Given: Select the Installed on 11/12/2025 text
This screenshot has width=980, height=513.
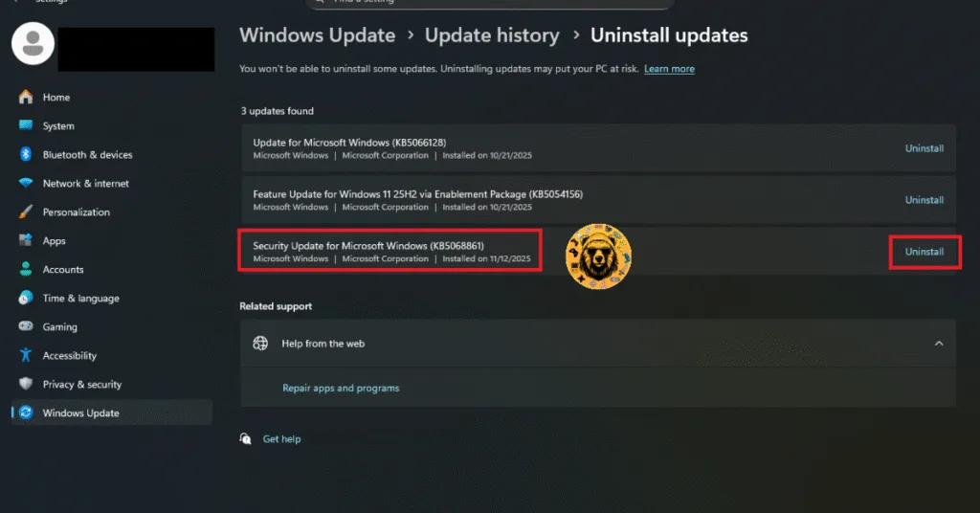Looking at the screenshot, I should point(486,258).
